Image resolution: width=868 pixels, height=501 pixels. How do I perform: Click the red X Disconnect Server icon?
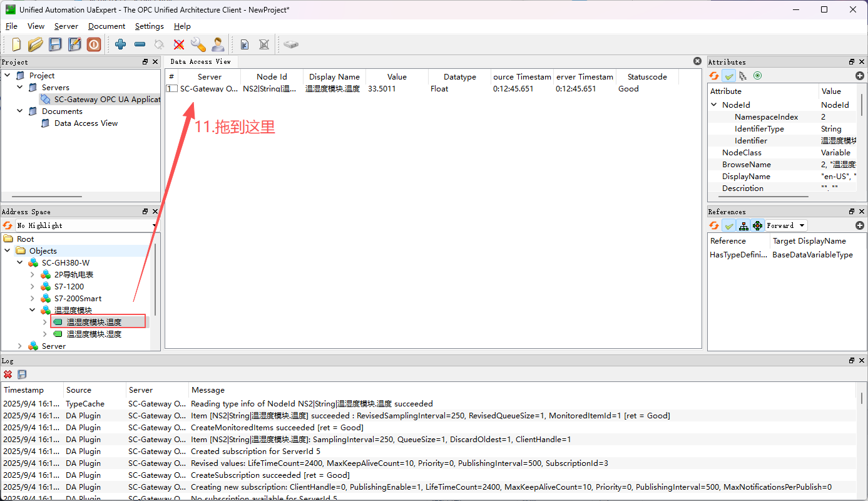[179, 44]
